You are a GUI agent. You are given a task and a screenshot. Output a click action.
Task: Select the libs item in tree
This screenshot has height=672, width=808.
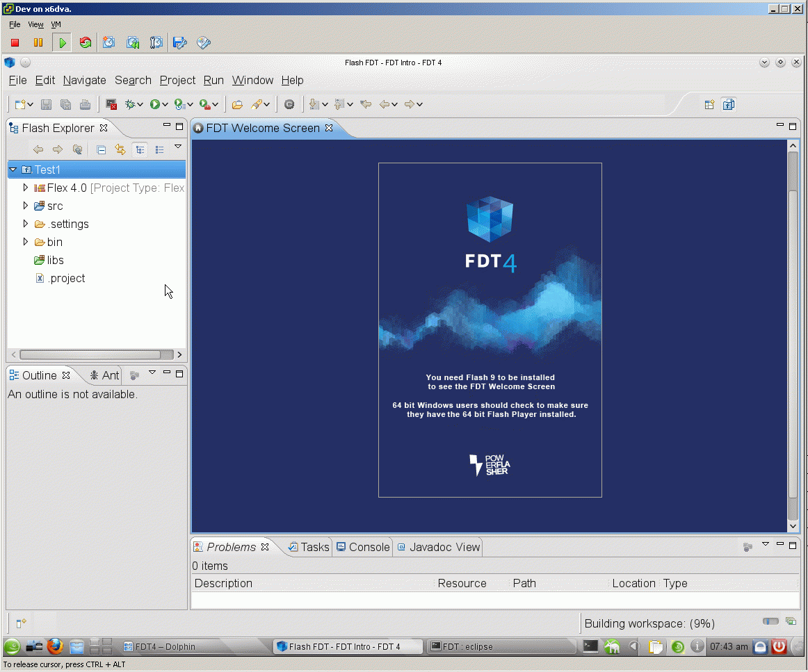click(x=49, y=260)
